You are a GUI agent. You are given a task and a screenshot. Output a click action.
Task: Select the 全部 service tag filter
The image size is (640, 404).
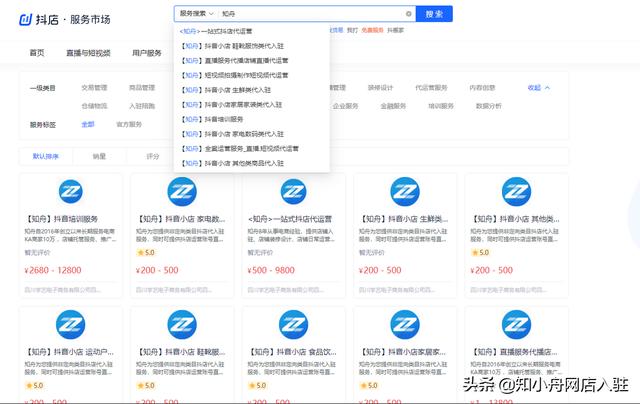tap(88, 125)
